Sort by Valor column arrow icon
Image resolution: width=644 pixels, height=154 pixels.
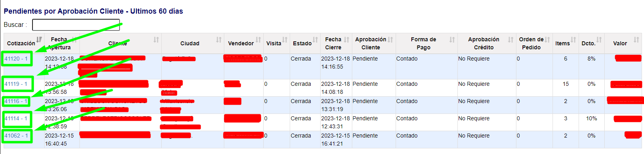click(x=636, y=39)
